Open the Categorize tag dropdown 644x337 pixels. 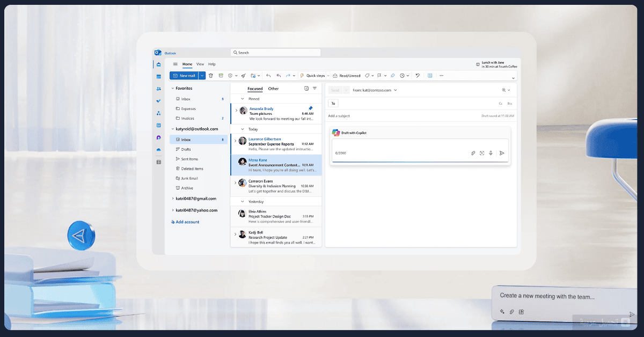click(372, 76)
